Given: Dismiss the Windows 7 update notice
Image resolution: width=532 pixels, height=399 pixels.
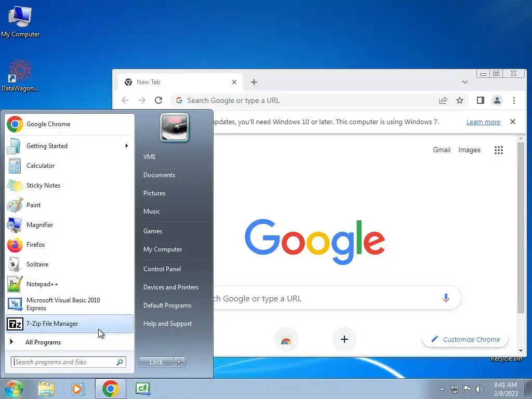Looking at the screenshot, I should [x=513, y=122].
